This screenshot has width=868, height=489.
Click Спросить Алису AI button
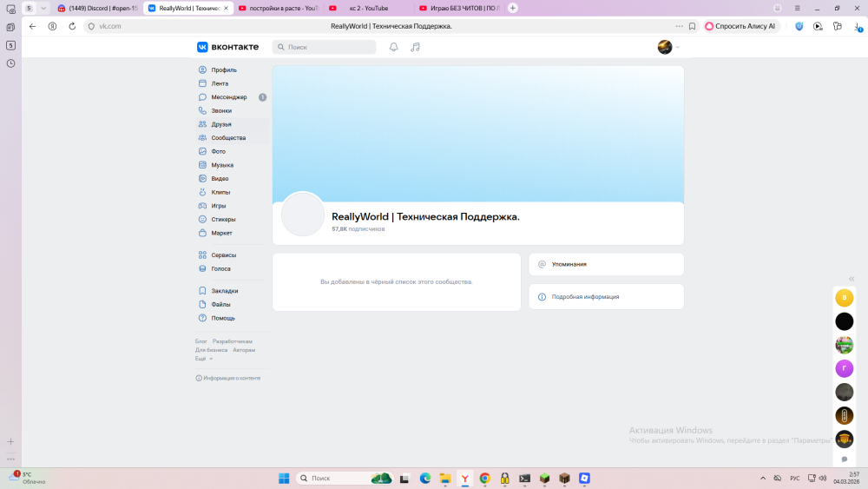[x=740, y=26]
